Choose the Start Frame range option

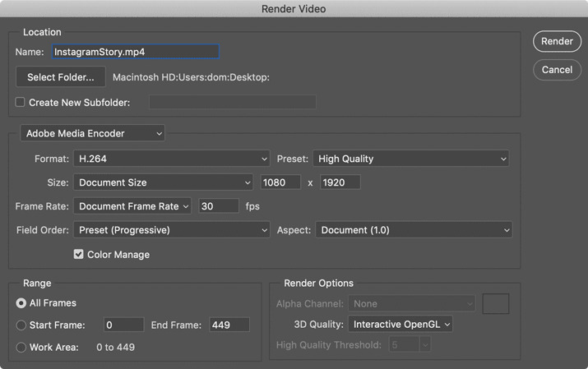click(21, 325)
